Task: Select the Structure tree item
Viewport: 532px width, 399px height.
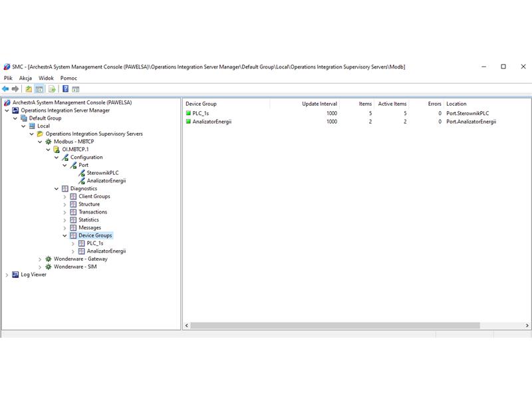Action: 89,204
